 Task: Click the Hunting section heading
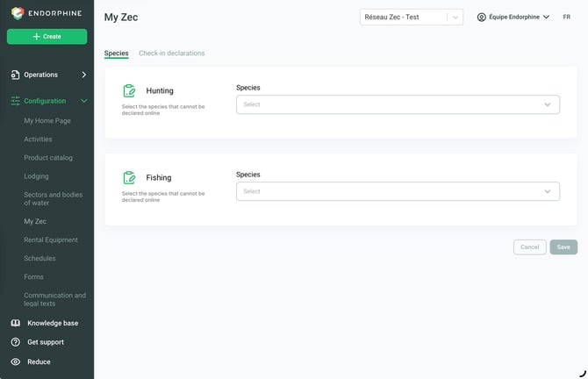(x=160, y=90)
